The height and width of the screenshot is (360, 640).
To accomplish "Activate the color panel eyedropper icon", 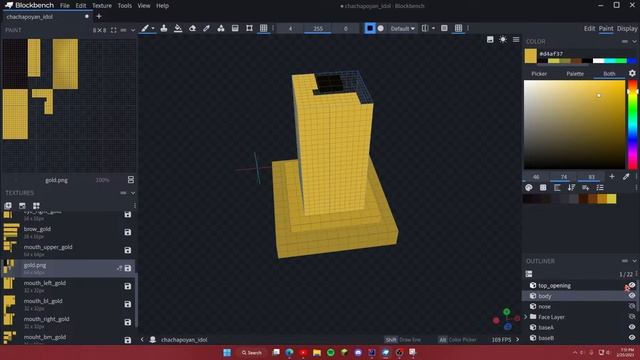I will pyautogui.click(x=626, y=176).
